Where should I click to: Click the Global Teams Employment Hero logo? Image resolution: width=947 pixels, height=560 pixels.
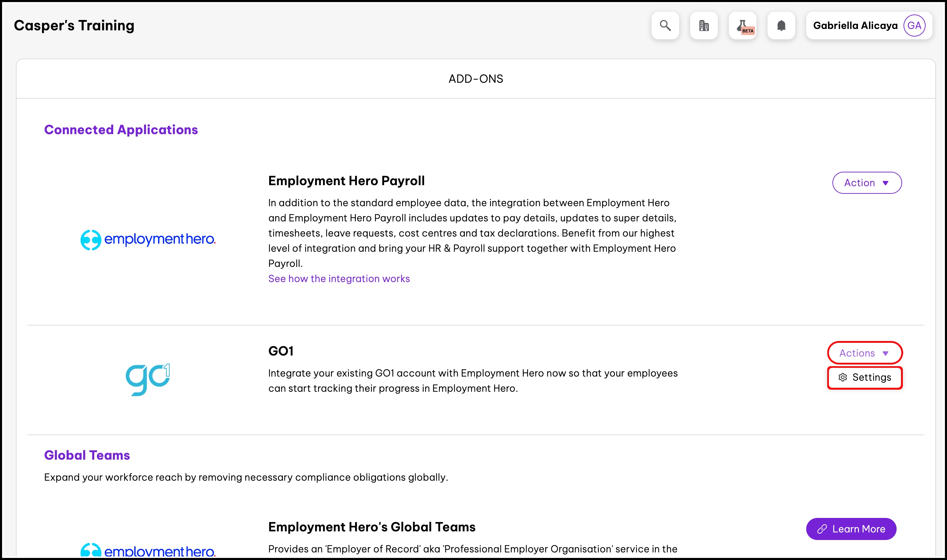pyautogui.click(x=148, y=550)
